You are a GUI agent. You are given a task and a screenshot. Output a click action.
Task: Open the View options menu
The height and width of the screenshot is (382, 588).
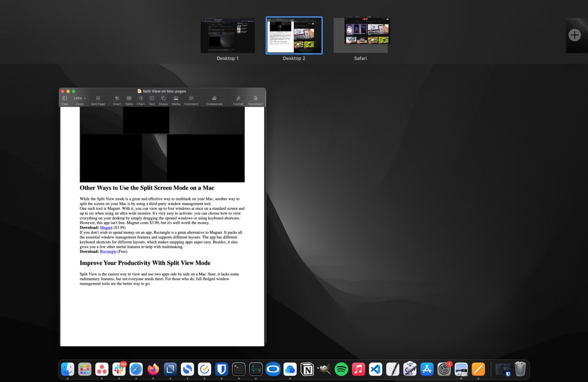(64, 99)
